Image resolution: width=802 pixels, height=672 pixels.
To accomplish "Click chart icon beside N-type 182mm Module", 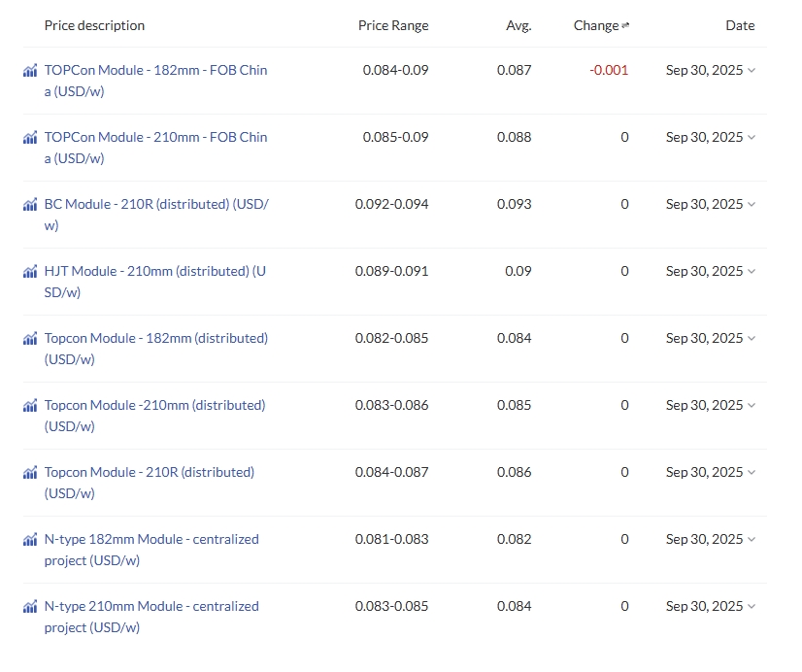I will click(30, 540).
